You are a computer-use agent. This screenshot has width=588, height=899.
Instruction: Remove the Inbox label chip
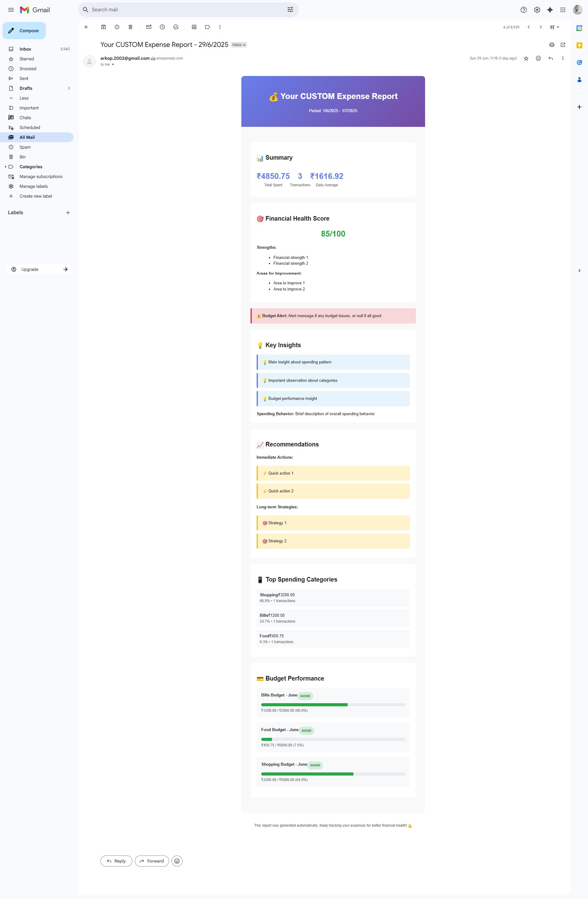click(244, 45)
